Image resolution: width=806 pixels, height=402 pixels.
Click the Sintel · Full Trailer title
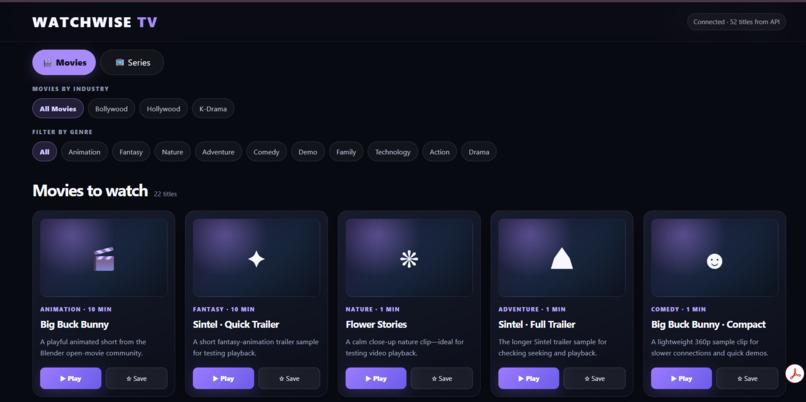537,324
